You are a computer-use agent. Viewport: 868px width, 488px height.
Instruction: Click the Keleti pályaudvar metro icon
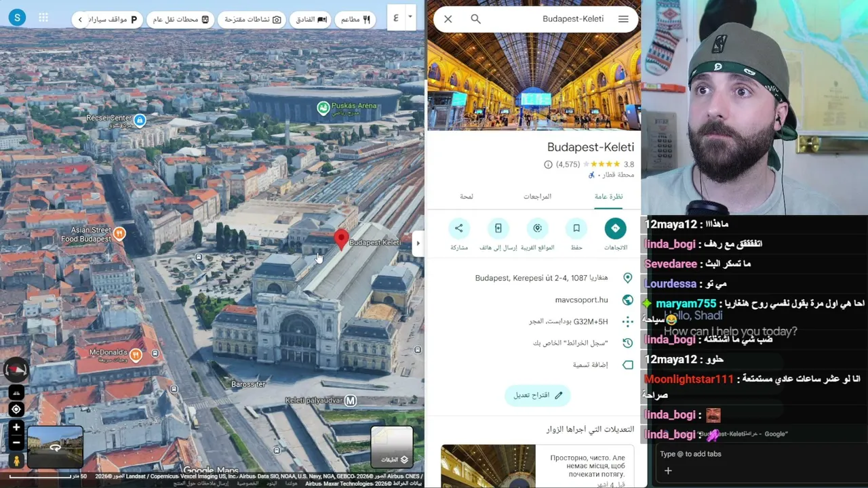coord(350,401)
